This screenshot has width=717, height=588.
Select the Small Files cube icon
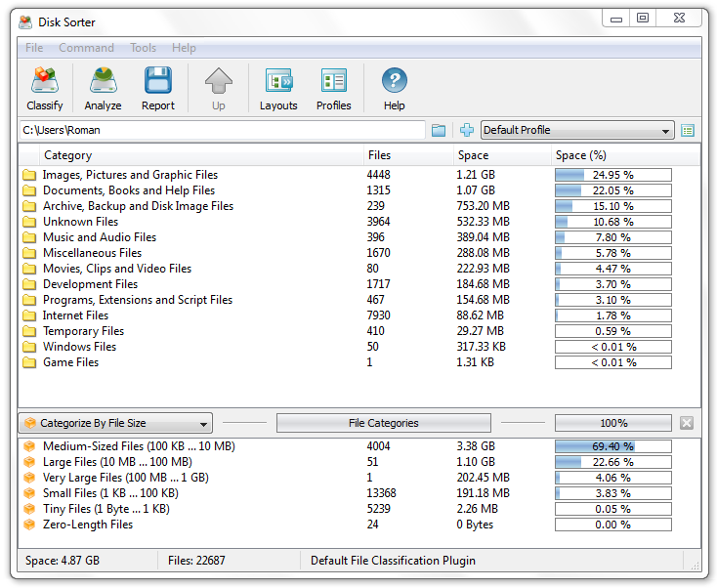click(x=29, y=493)
